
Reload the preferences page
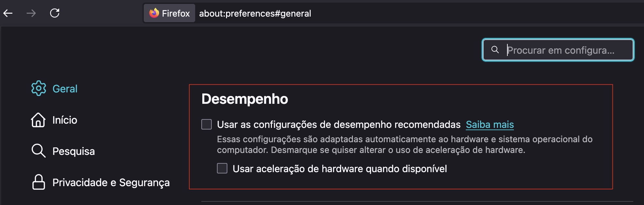[55, 13]
